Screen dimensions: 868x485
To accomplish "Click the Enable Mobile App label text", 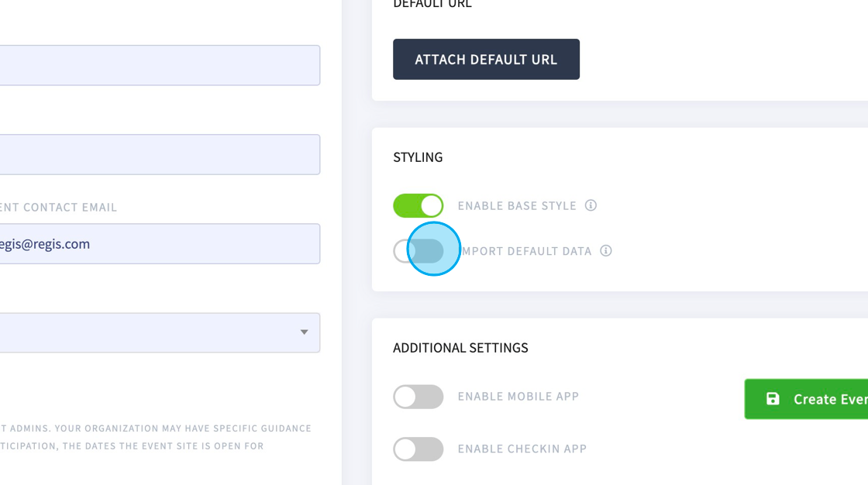I will 518,397.
